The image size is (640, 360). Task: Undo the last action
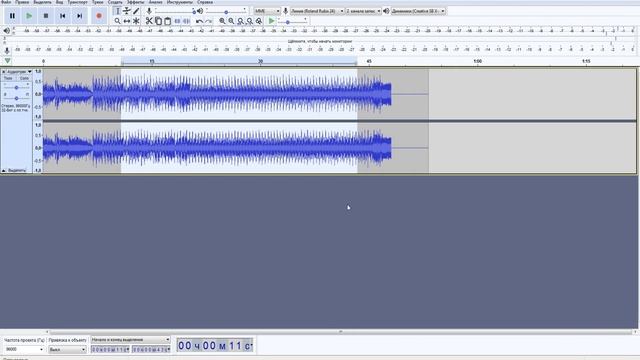[x=199, y=21]
